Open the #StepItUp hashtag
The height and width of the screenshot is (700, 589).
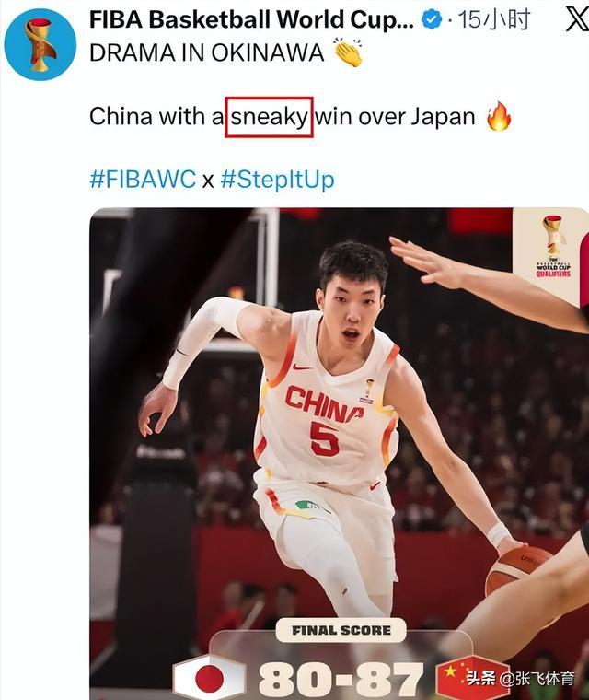(x=278, y=180)
